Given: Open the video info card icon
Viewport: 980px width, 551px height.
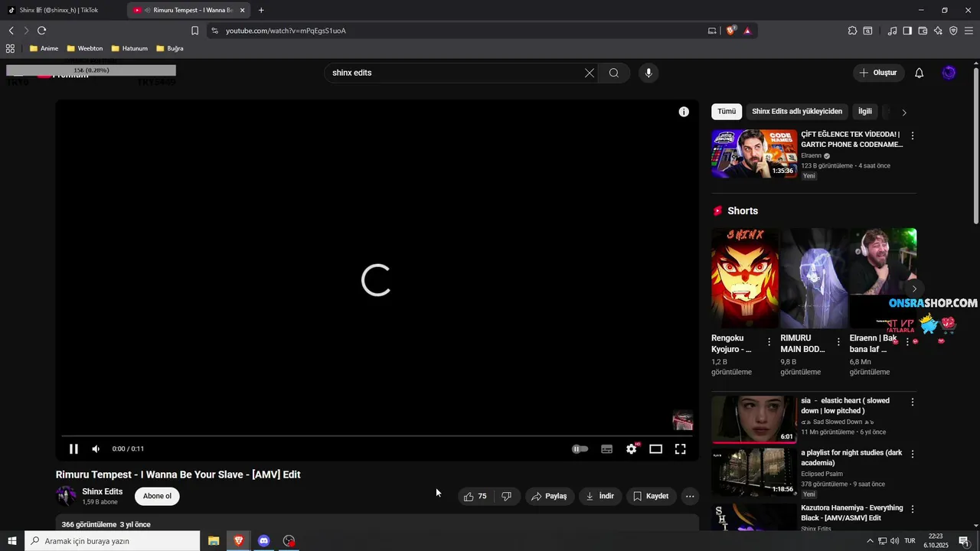Looking at the screenshot, I should click(684, 112).
